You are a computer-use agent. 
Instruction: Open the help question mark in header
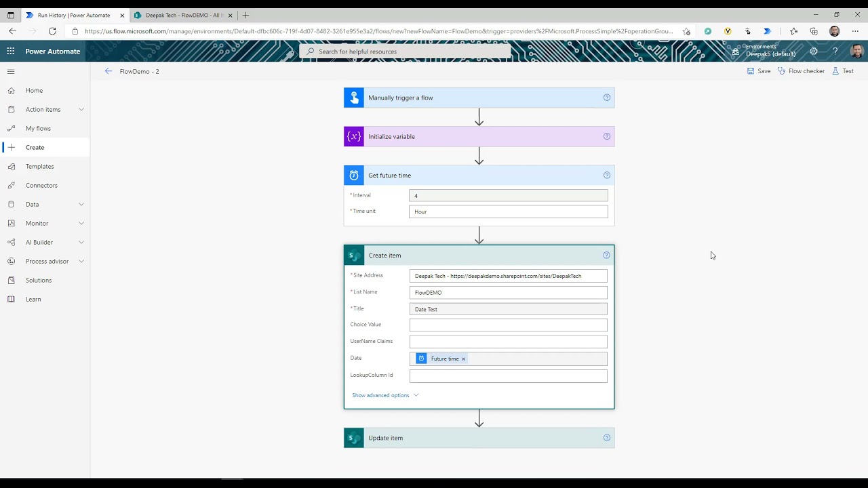point(835,52)
